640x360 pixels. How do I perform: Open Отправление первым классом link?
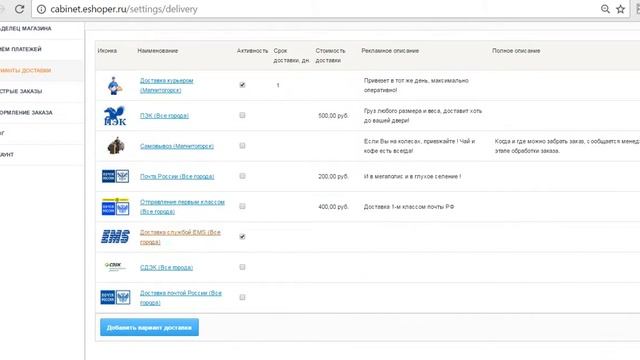click(x=182, y=207)
